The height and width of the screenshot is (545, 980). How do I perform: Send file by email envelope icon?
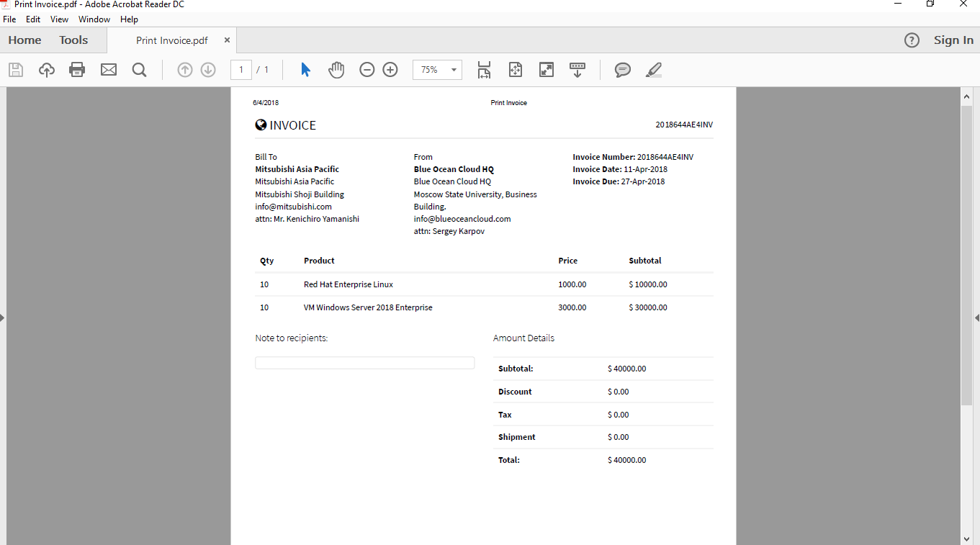[x=109, y=70]
